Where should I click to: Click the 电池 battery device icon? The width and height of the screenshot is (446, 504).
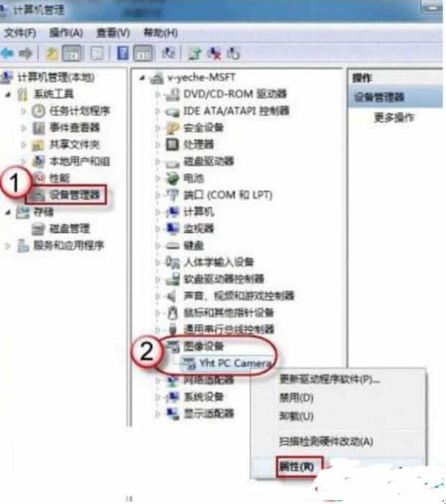click(173, 178)
